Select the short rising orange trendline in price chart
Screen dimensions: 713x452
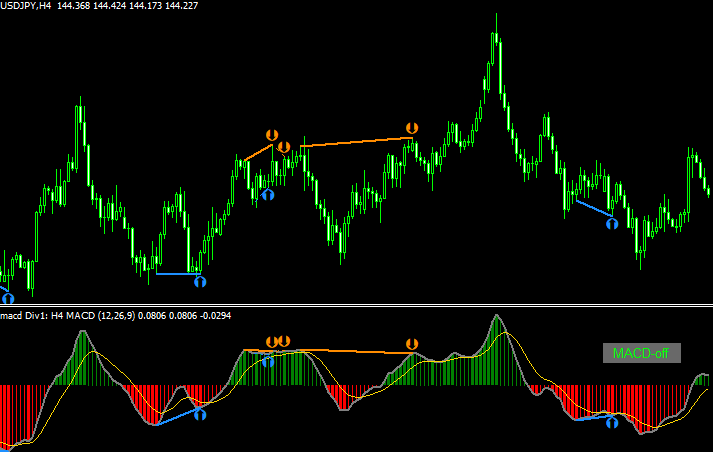258,153
